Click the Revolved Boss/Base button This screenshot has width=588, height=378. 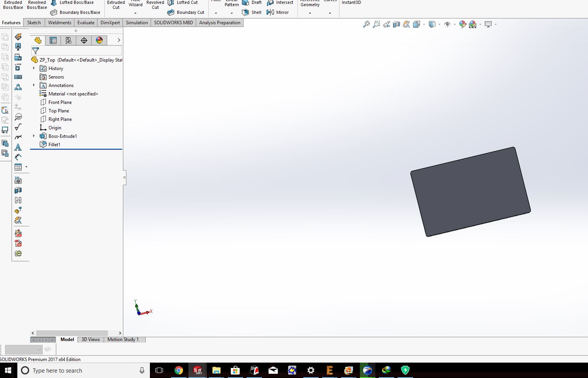coord(37,5)
